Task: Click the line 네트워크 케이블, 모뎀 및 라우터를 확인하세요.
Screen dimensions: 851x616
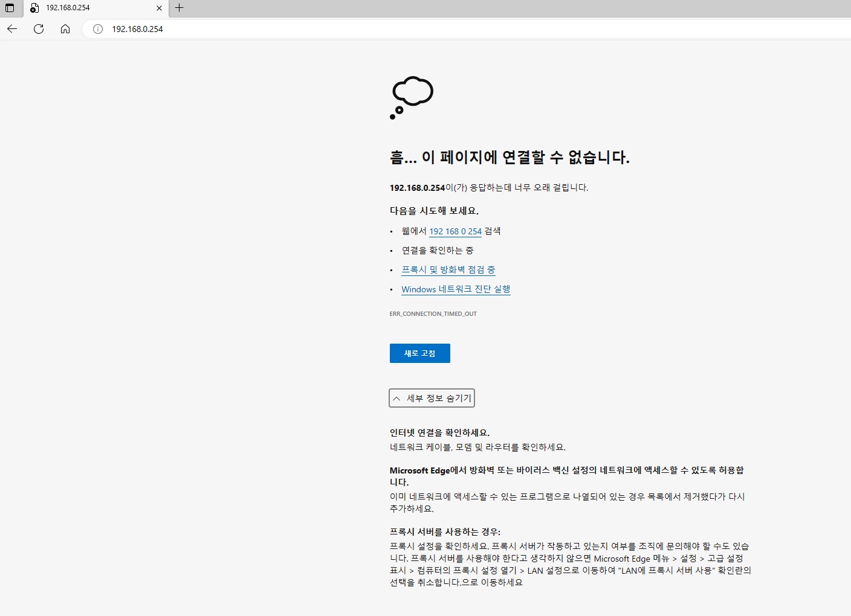Action: click(478, 448)
